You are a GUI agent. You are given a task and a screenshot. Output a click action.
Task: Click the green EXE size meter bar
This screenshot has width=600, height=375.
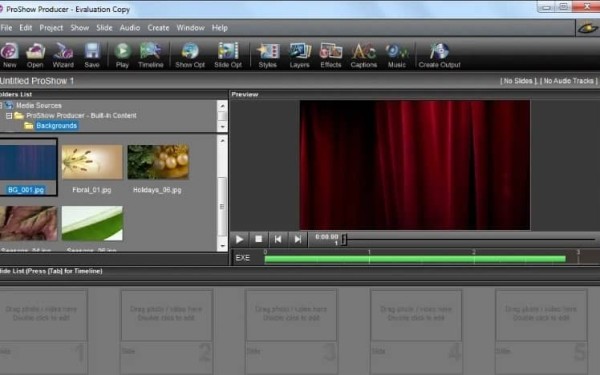[x=415, y=259]
